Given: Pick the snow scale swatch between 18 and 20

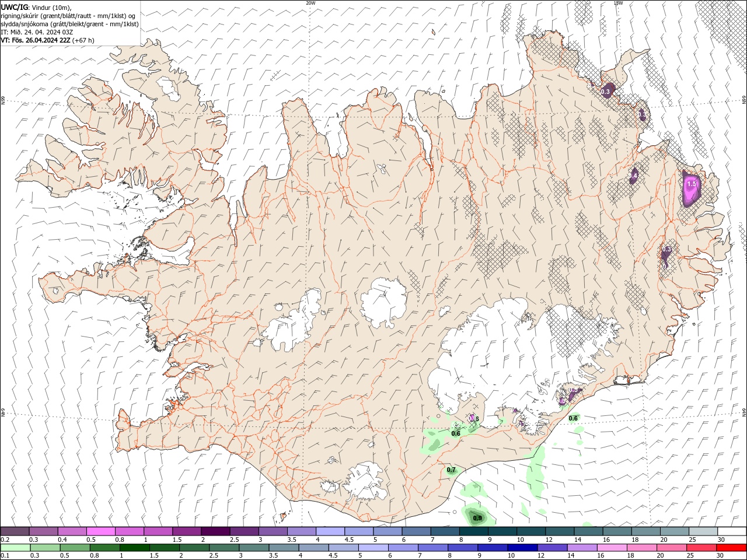Looking at the screenshot, I should point(646,531).
